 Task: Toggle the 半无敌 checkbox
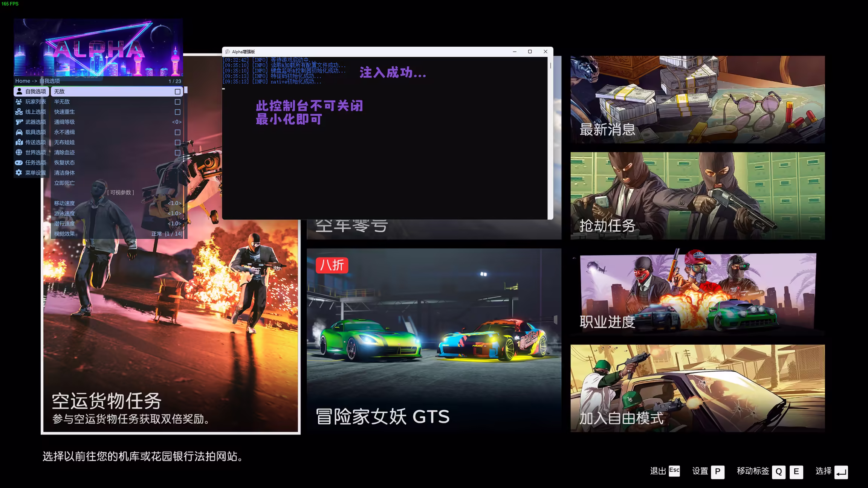pos(177,102)
